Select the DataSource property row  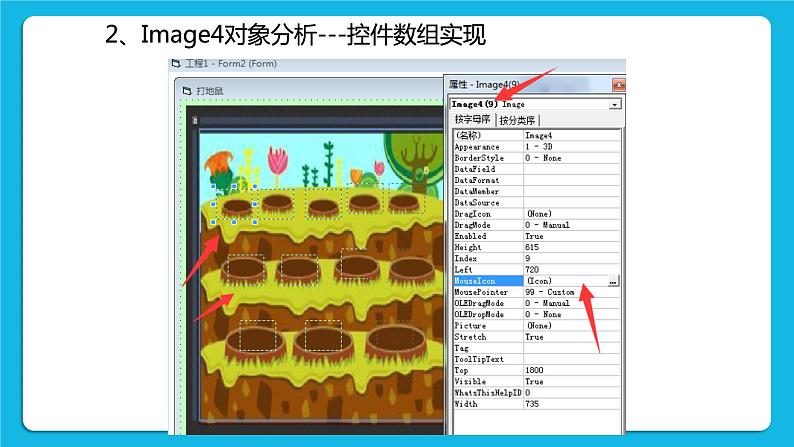tap(537, 202)
